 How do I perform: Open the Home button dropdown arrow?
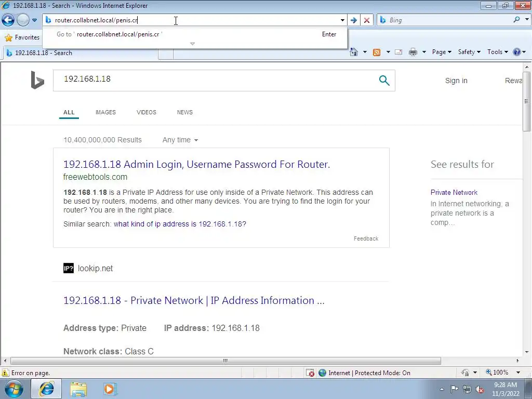pyautogui.click(x=365, y=52)
